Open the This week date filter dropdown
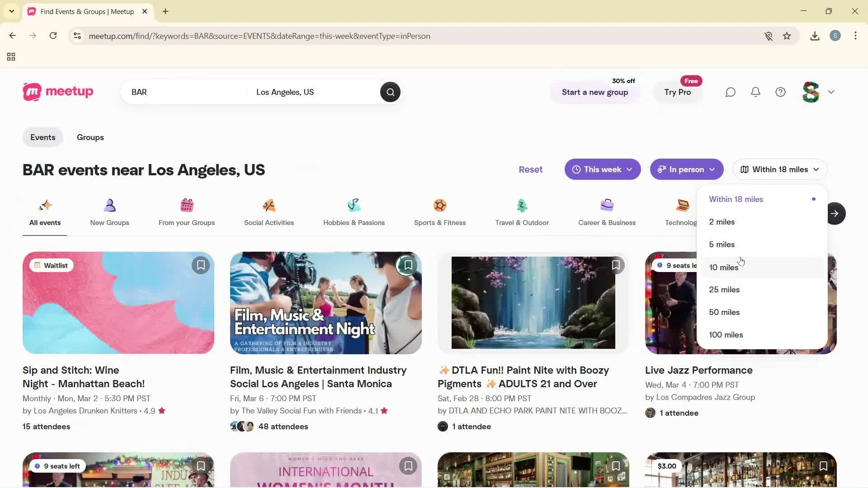 click(602, 169)
